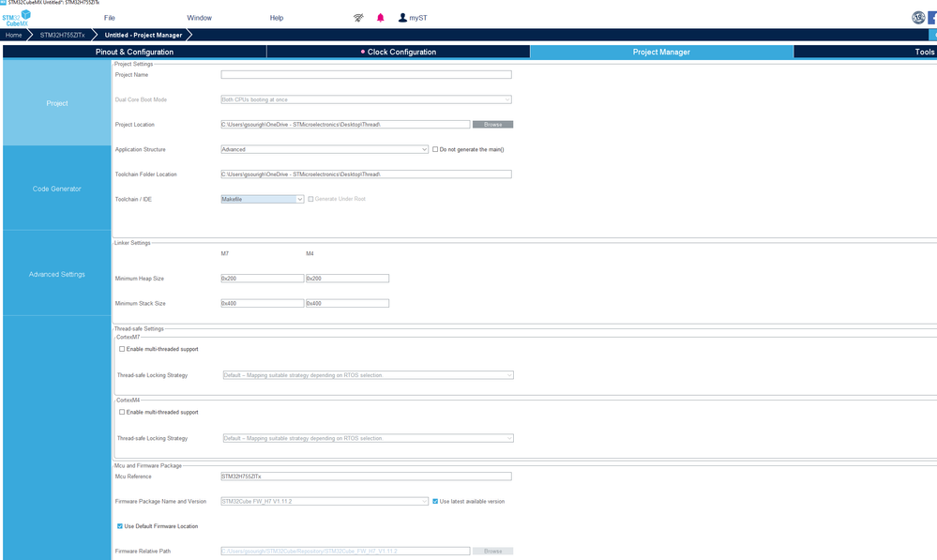Open the myST account login
The image size is (937, 560).
click(x=413, y=18)
